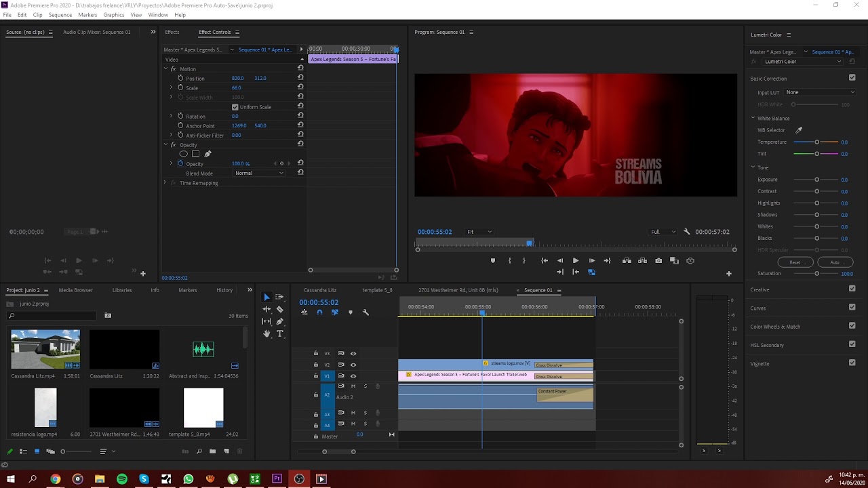Toggle the Curves section checkbox
Viewport: 868px width, 488px height.
point(852,307)
